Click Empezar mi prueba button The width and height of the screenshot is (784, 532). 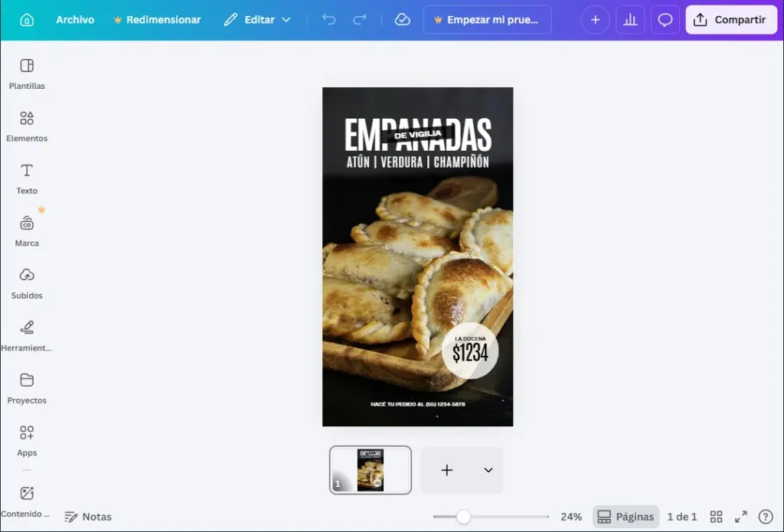pyautogui.click(x=487, y=20)
